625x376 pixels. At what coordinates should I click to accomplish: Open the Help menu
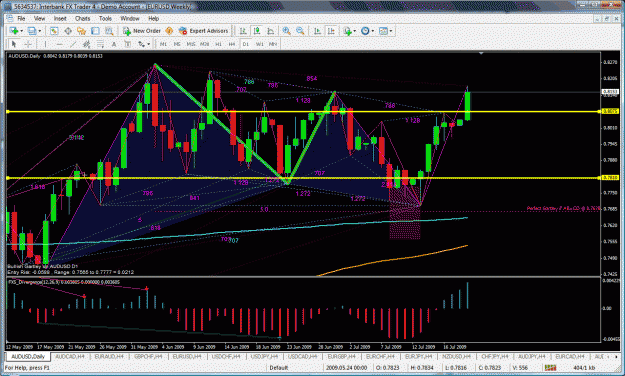153,18
